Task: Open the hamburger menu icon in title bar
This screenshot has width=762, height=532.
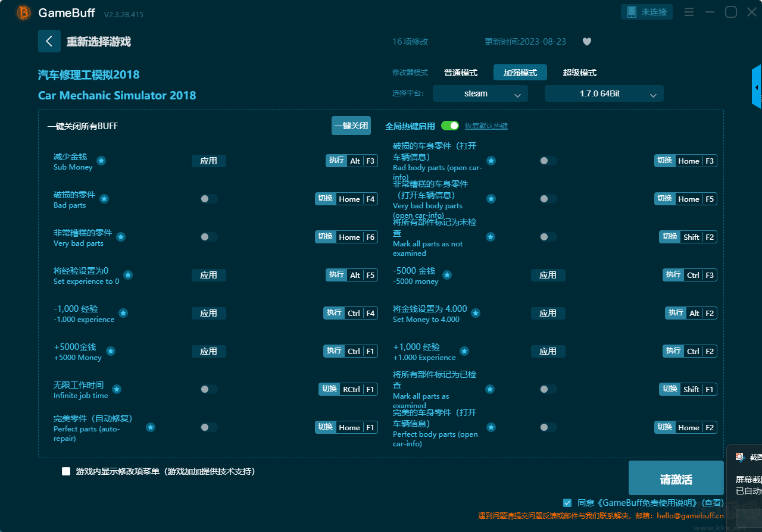Action: pos(689,12)
